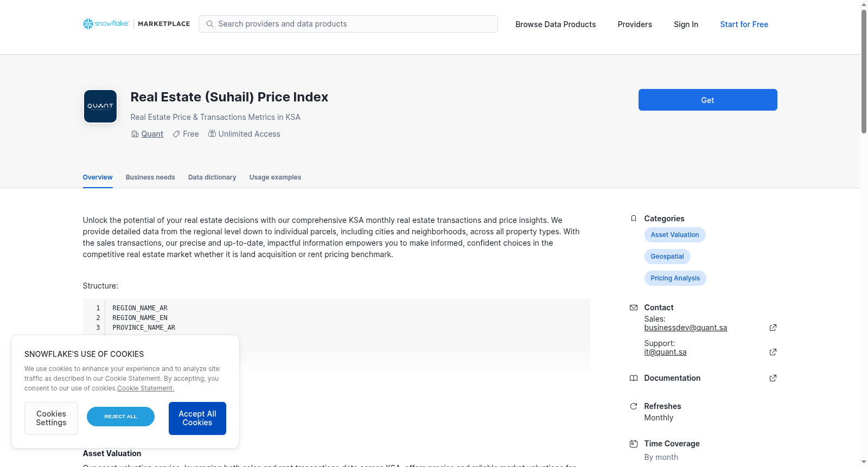Viewport: 868px width, 467px height.
Task: Click the gift icon beside Unlimited Access
Action: point(212,133)
